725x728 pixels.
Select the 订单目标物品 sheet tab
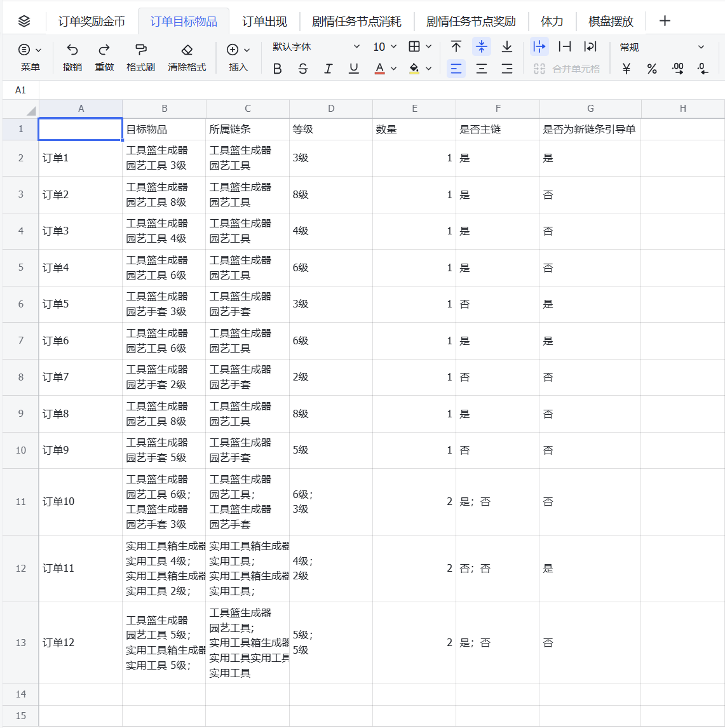184,22
